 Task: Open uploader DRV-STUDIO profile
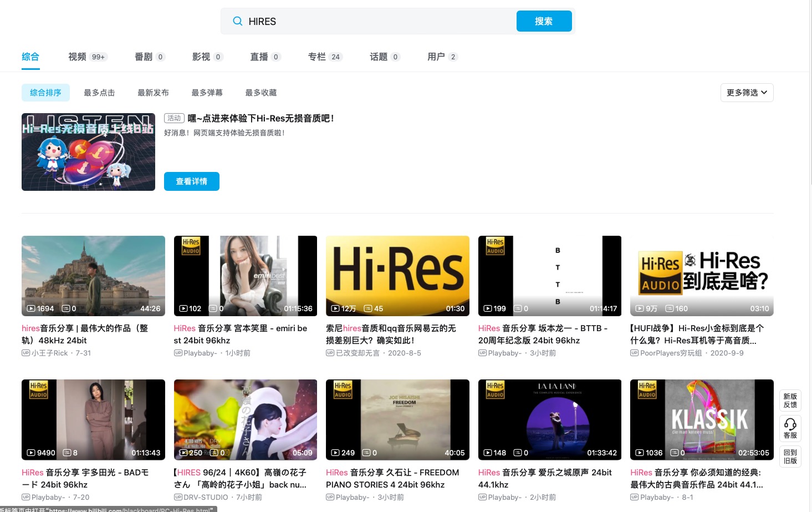[206, 497]
